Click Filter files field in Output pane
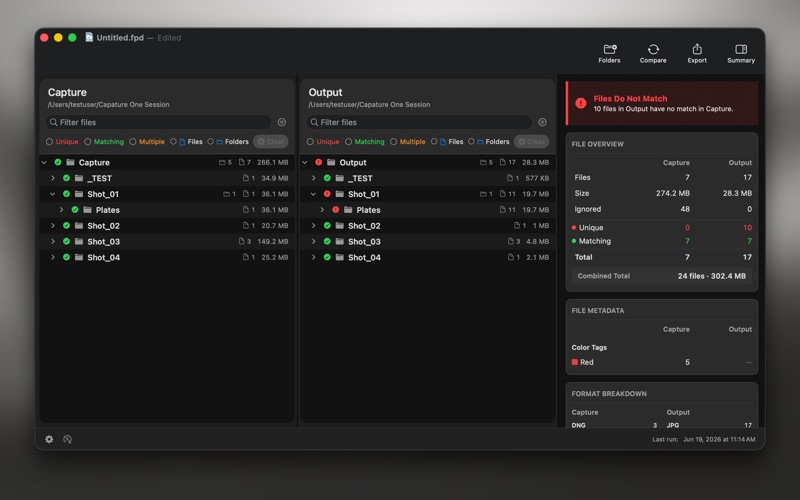800x500 pixels. point(419,122)
